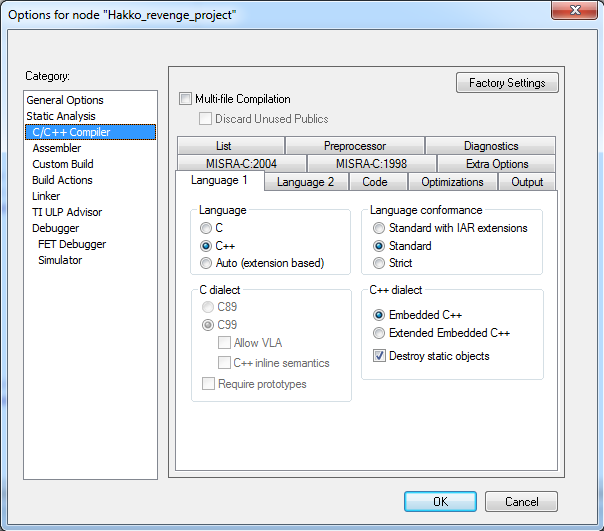Go to the Preprocessor tab
The image size is (604, 531).
coord(354,146)
